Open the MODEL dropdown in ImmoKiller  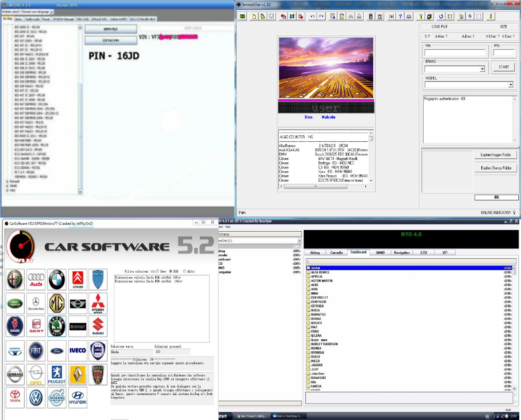pos(511,85)
